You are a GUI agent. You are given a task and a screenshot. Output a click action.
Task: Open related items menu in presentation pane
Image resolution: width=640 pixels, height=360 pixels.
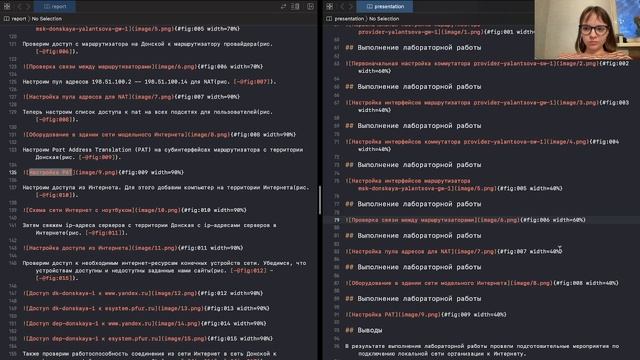[330, 6]
